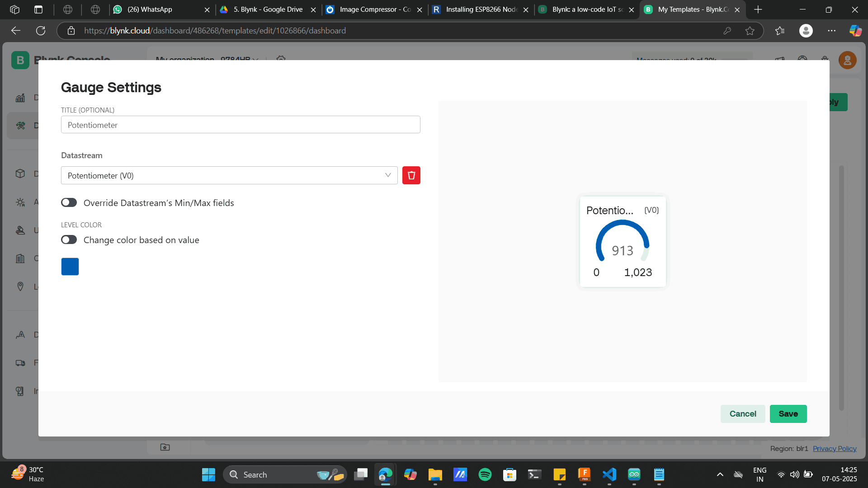868x488 pixels.
Task: Open browser profile menu
Action: (x=806, y=31)
